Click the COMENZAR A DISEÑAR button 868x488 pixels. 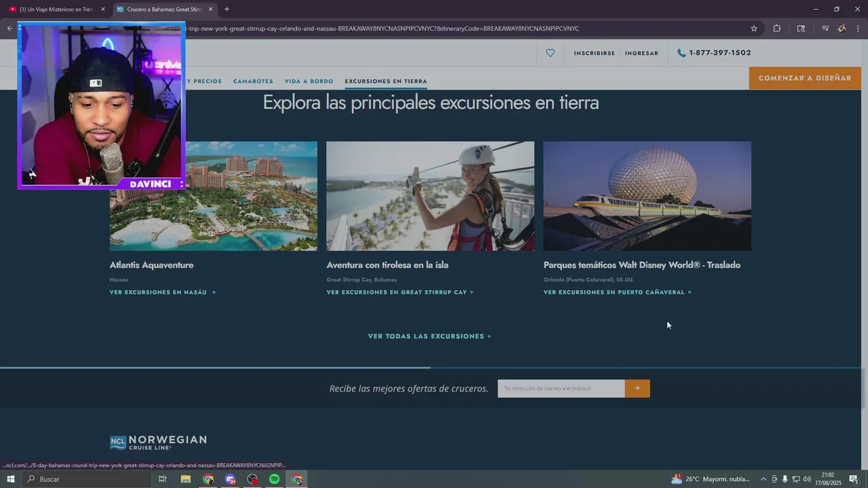point(805,78)
